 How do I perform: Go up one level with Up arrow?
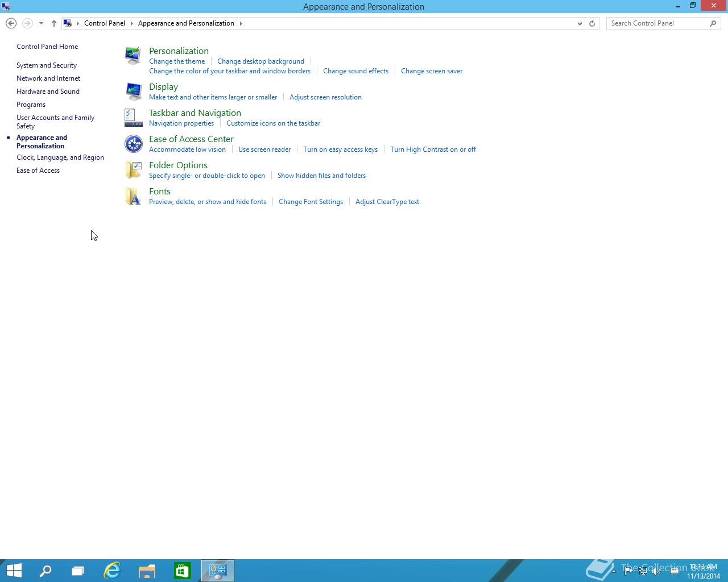[x=53, y=23]
